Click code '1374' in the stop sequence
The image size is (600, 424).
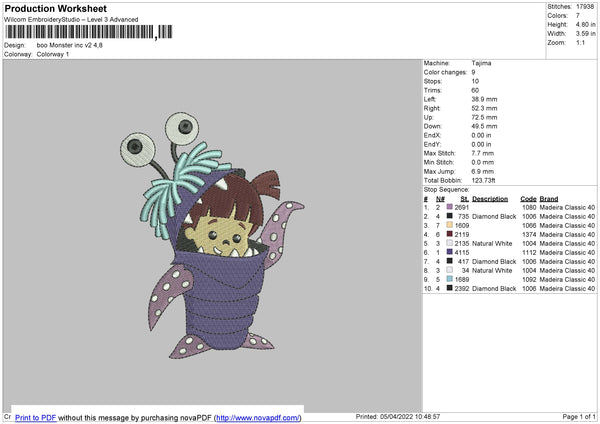pyautogui.click(x=529, y=235)
